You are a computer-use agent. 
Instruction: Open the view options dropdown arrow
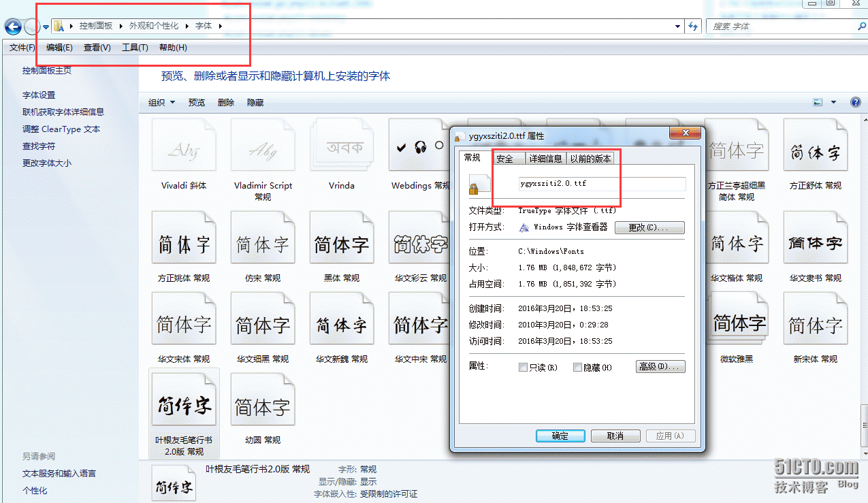pyautogui.click(x=833, y=102)
